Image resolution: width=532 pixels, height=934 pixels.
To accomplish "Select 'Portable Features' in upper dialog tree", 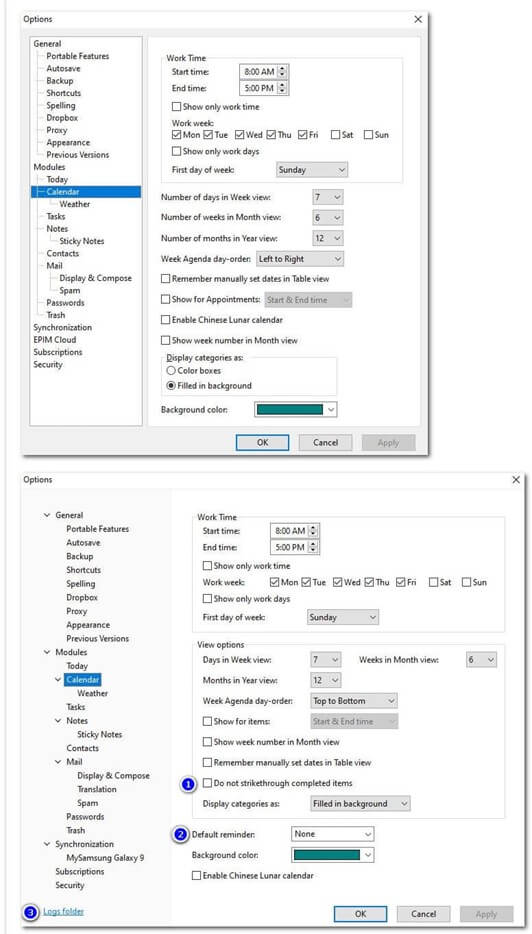I will [x=77, y=56].
